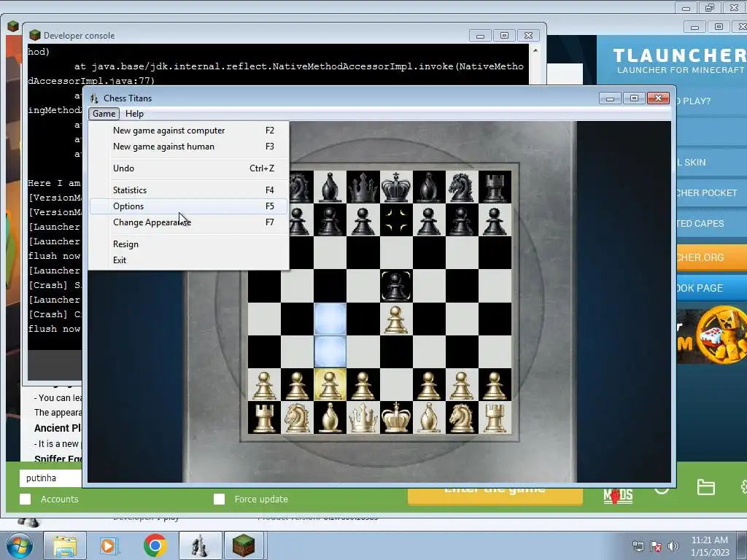Image resolution: width=747 pixels, height=560 pixels.
Task: Select Undo from the Game menu
Action: point(189,168)
